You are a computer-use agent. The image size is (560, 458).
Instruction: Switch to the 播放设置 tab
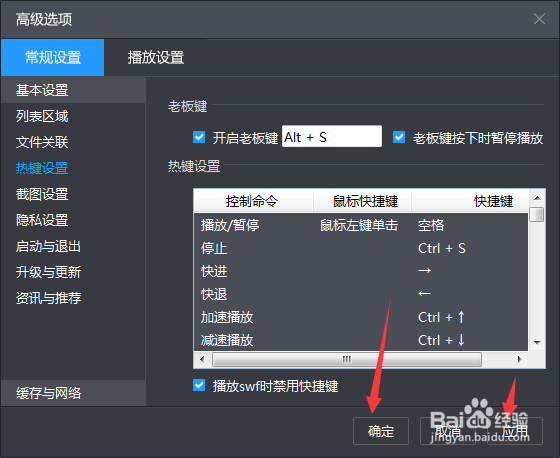click(156, 58)
